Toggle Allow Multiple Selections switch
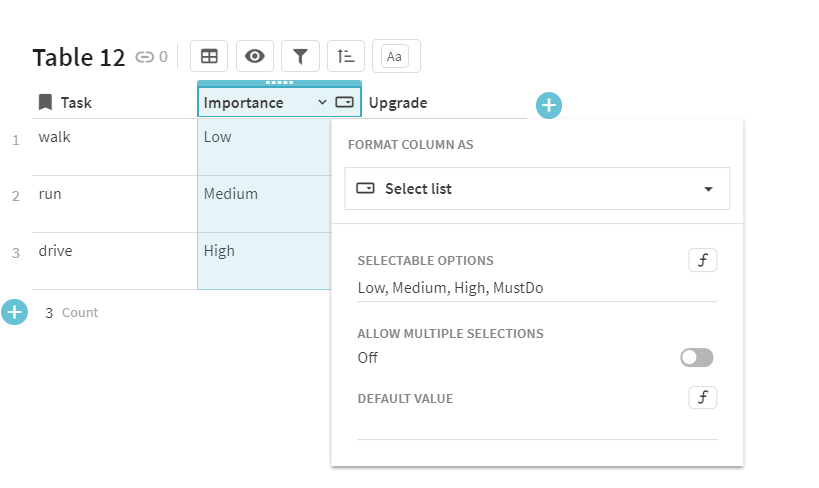 coord(696,358)
